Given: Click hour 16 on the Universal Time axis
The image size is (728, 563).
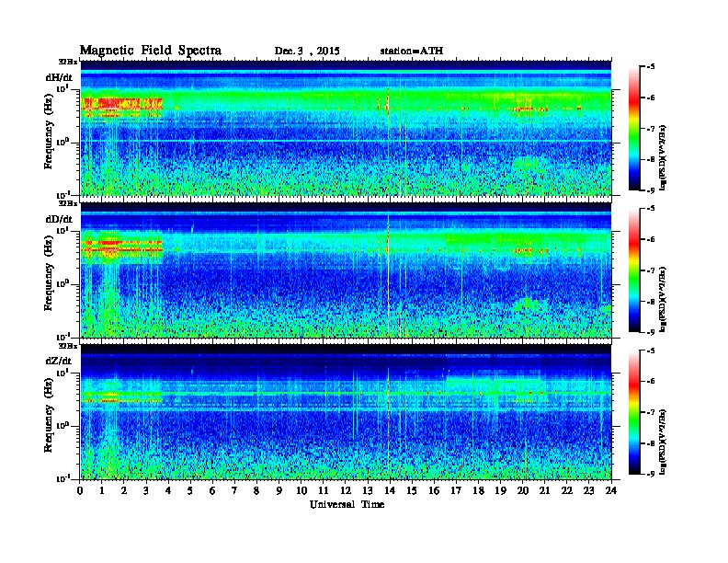Looking at the screenshot, I should pos(434,490).
